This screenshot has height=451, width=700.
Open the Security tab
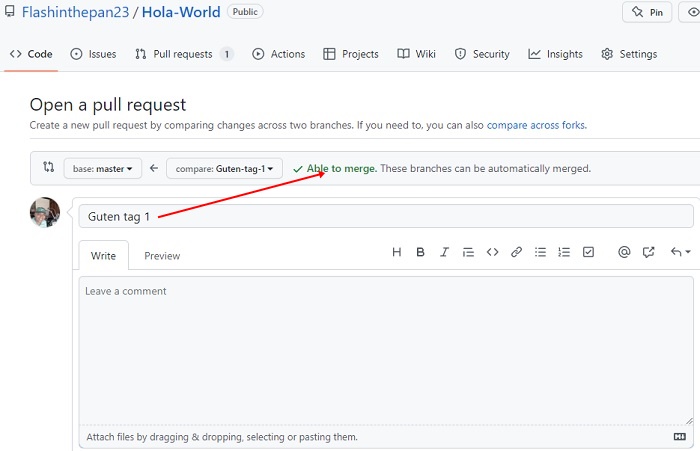click(x=482, y=54)
